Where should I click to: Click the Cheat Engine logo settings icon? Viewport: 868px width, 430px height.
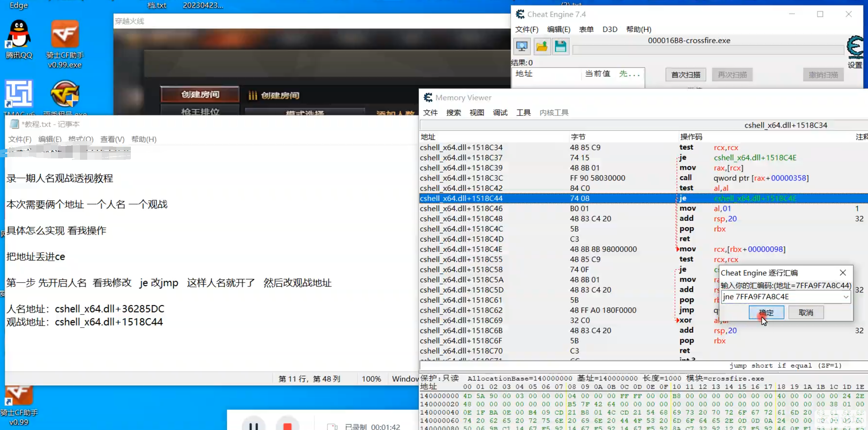pos(855,47)
